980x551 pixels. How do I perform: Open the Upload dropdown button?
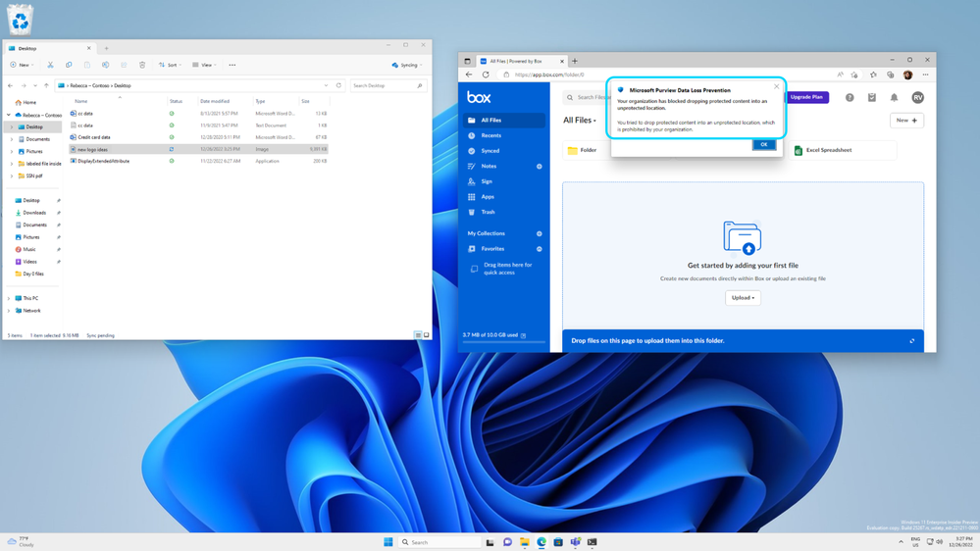(743, 298)
